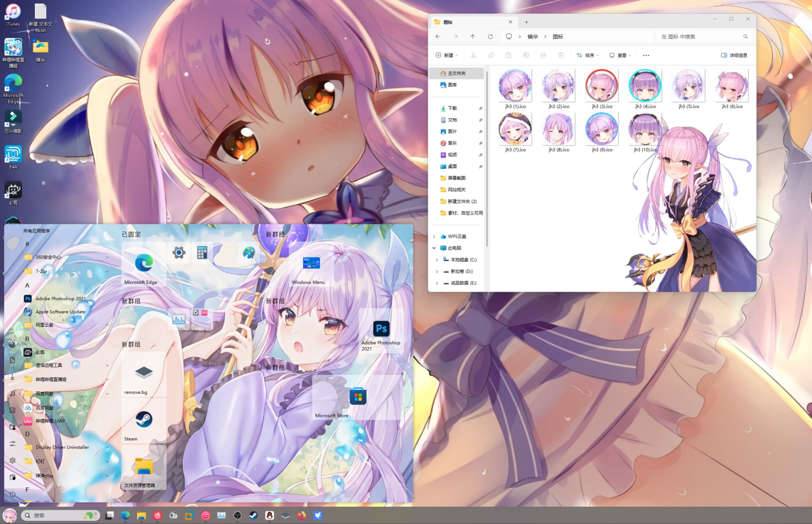812x524 pixels.
Task: Go back with the Explorer back arrow
Action: [x=438, y=36]
